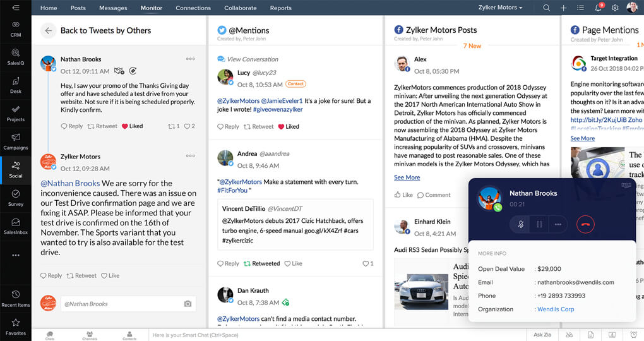Hang up the Nathan Brooks call

(585, 224)
